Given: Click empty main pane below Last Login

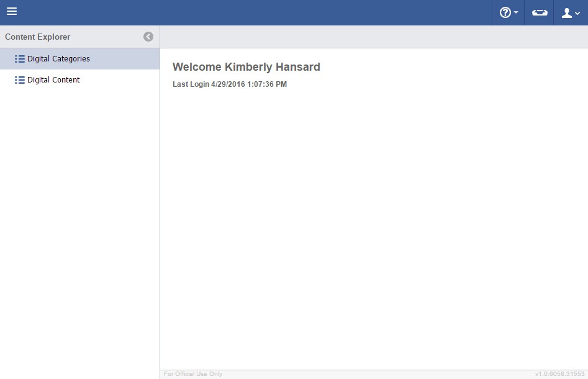Looking at the screenshot, I should pos(373,230).
